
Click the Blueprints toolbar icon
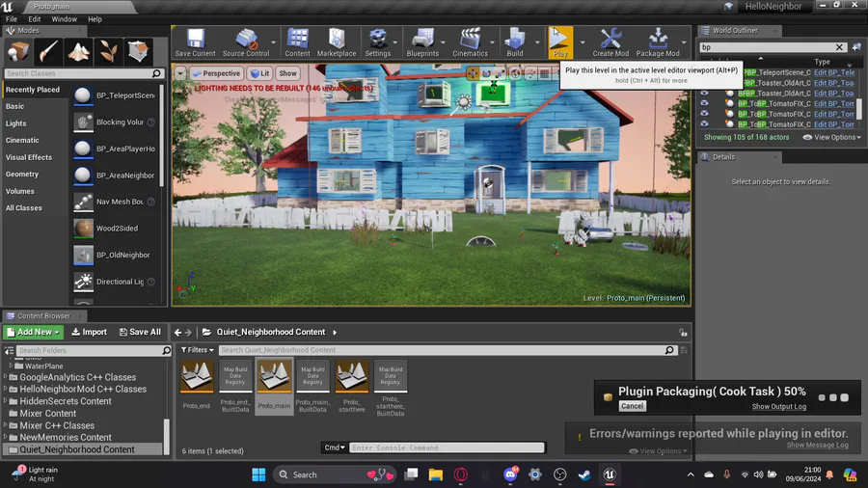click(x=422, y=42)
